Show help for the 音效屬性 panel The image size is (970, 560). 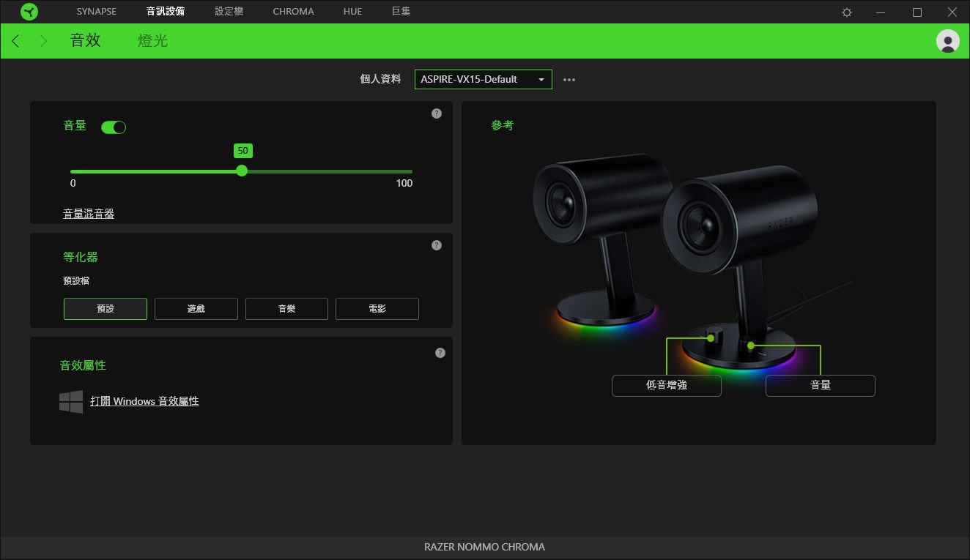coord(440,353)
